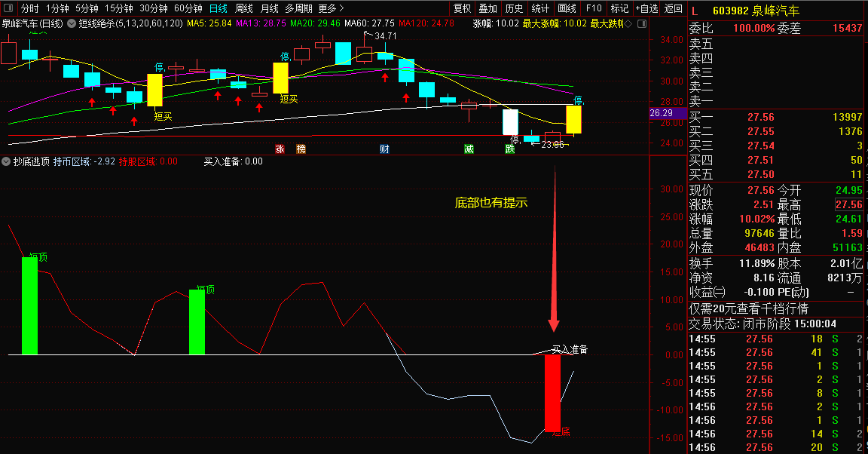Add stock with +自选 button
This screenshot has width=868, height=454.
click(x=647, y=8)
